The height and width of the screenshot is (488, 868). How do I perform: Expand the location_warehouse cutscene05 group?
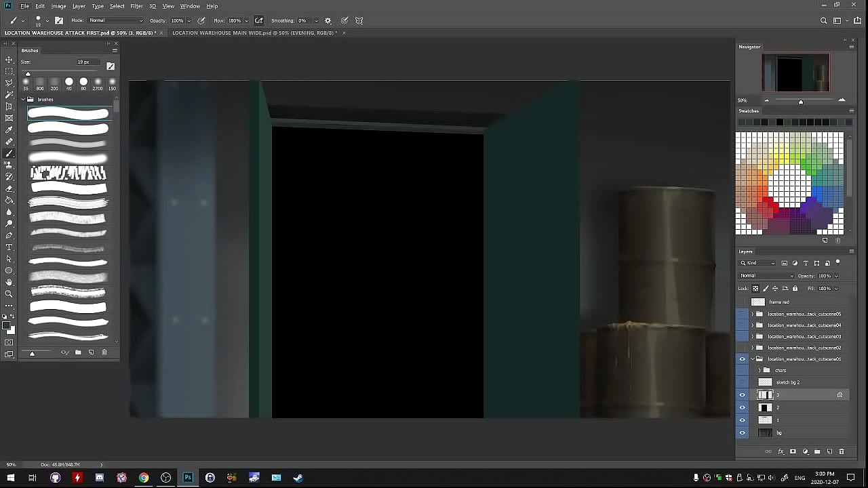752,314
